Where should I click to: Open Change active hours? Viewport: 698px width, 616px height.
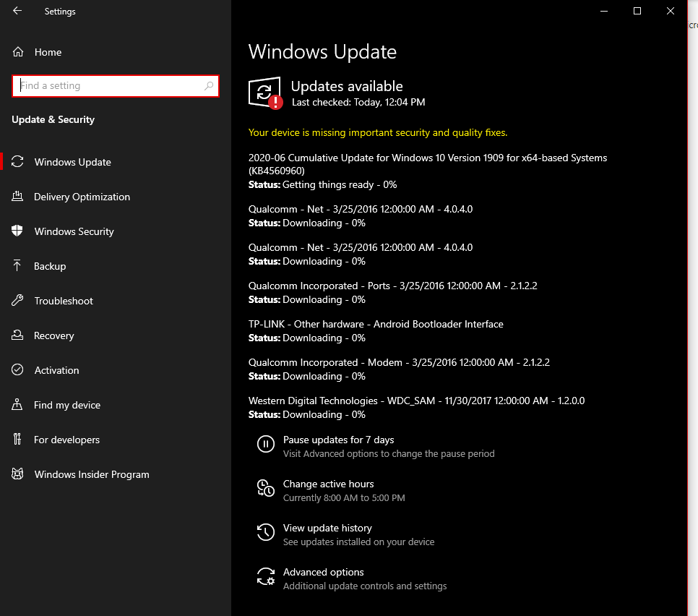(x=329, y=484)
